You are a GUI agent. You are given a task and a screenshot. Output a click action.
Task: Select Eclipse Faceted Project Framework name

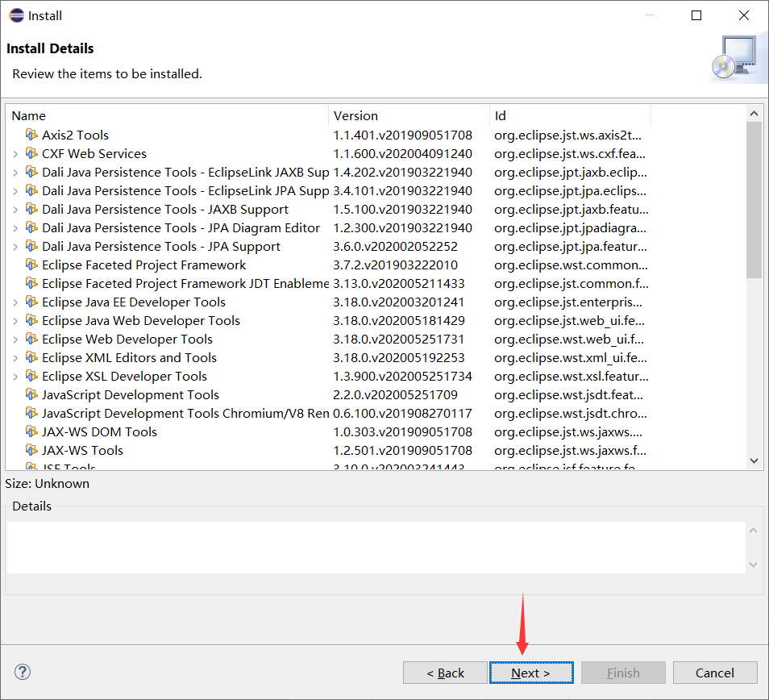[x=143, y=265]
